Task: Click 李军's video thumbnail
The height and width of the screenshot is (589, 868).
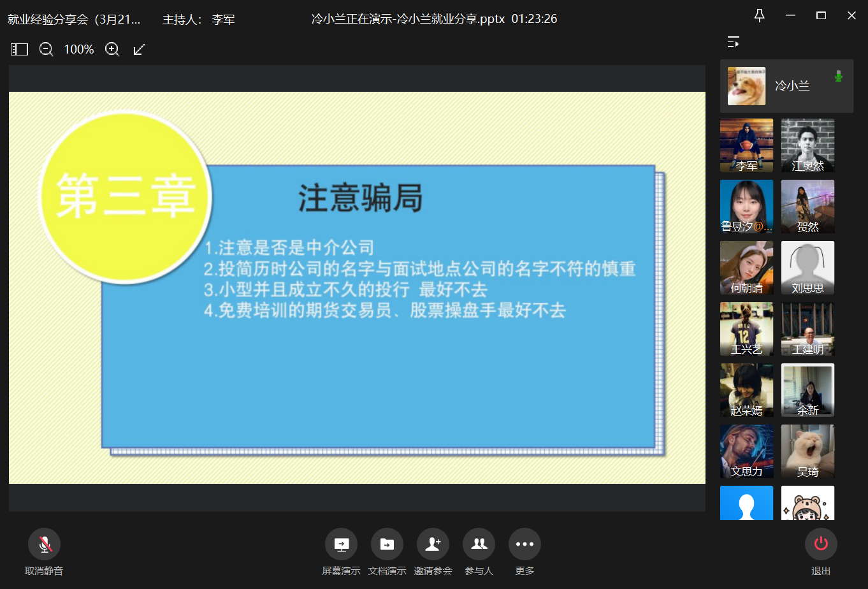Action: point(746,145)
